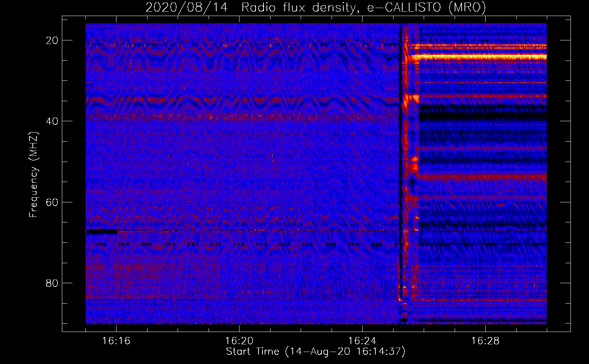Image resolution: width=589 pixels, height=364 pixels.
Task: Click the 20 MHz frequency tick label
Action: (x=52, y=40)
